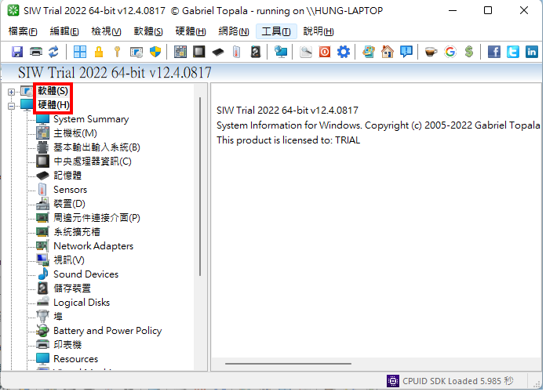The image size is (546, 392).
Task: Click the hard disk toolbar icon
Action: [256, 53]
